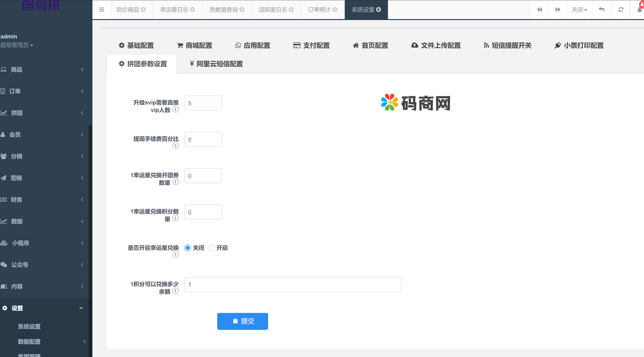Enable 开启 for 幸运星兑换

pyautogui.click(x=211, y=248)
